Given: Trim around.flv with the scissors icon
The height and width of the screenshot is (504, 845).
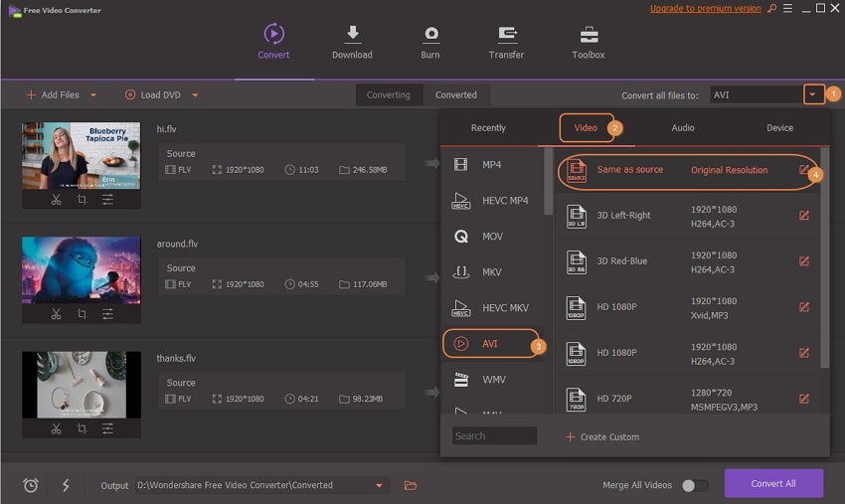Looking at the screenshot, I should point(56,314).
